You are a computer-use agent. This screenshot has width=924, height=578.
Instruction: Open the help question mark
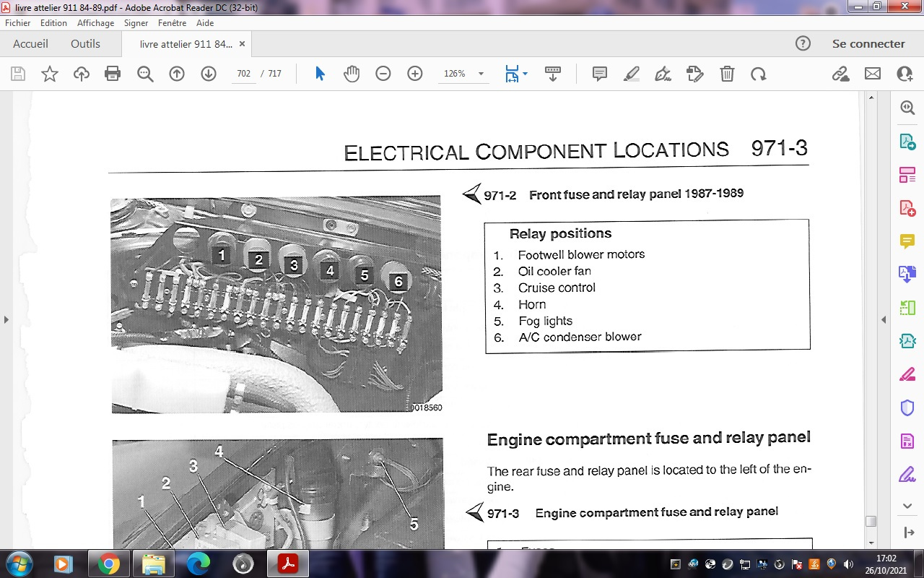point(803,43)
